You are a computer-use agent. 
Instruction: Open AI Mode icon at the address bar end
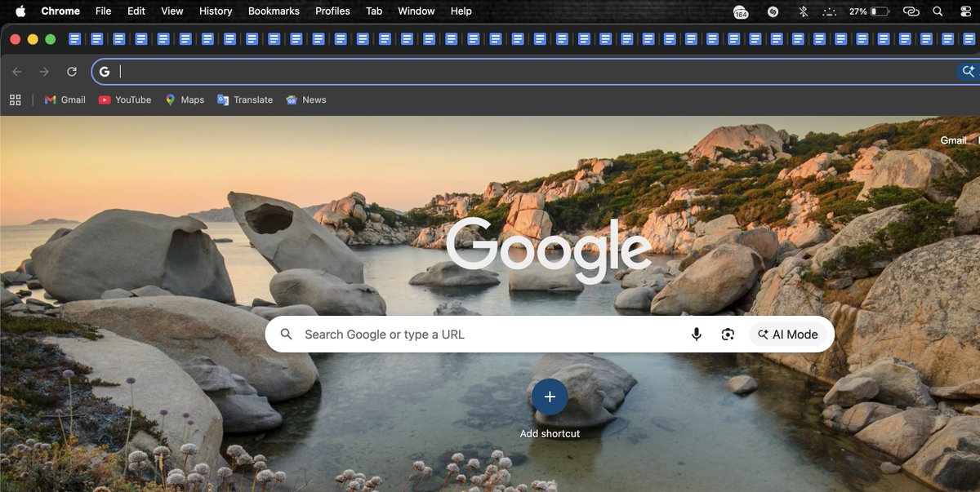tap(969, 72)
